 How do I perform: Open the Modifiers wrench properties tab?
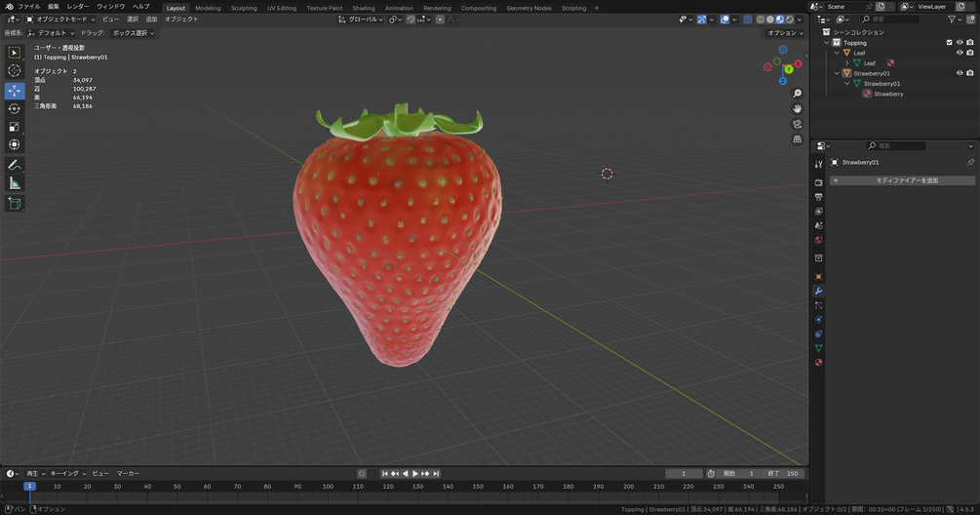pyautogui.click(x=818, y=292)
